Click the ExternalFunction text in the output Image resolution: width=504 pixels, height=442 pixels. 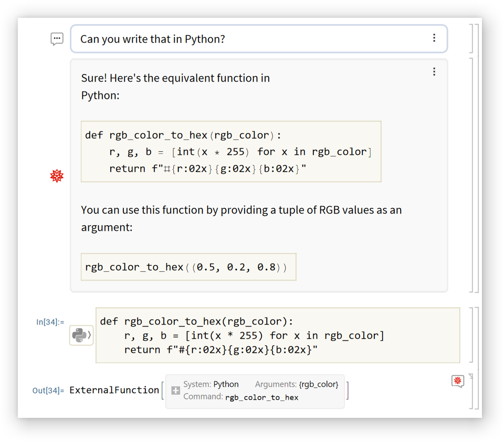[x=114, y=390]
